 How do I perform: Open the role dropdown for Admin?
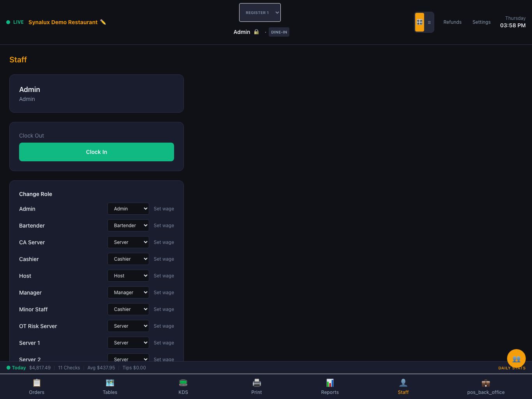click(x=128, y=209)
